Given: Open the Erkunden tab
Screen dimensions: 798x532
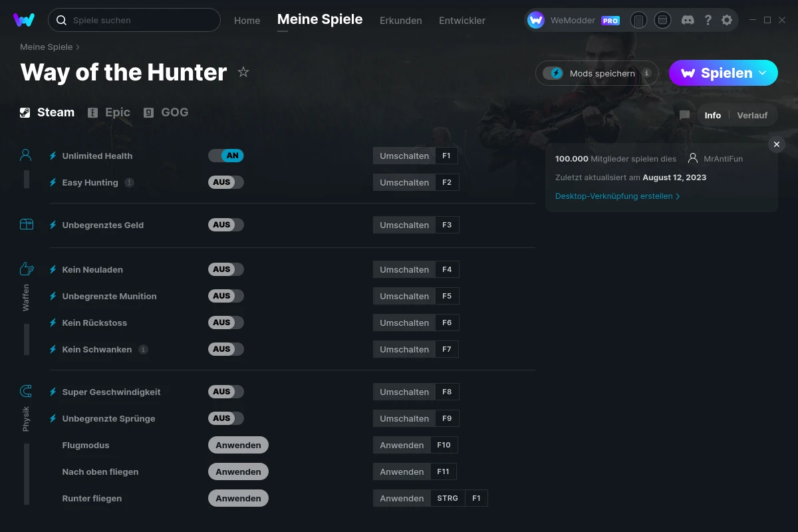Looking at the screenshot, I should [x=400, y=21].
